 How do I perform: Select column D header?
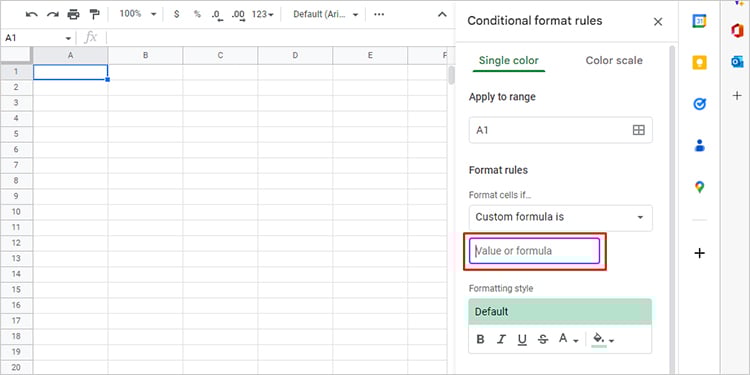coord(295,55)
